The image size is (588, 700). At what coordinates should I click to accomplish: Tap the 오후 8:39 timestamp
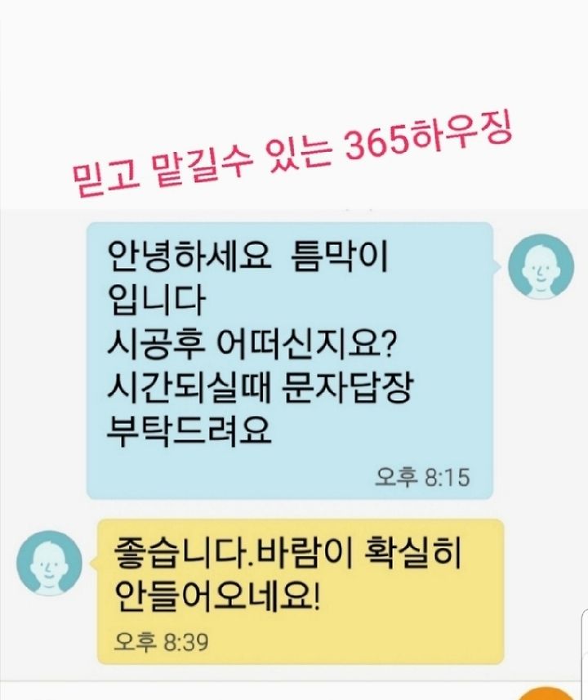(x=161, y=642)
